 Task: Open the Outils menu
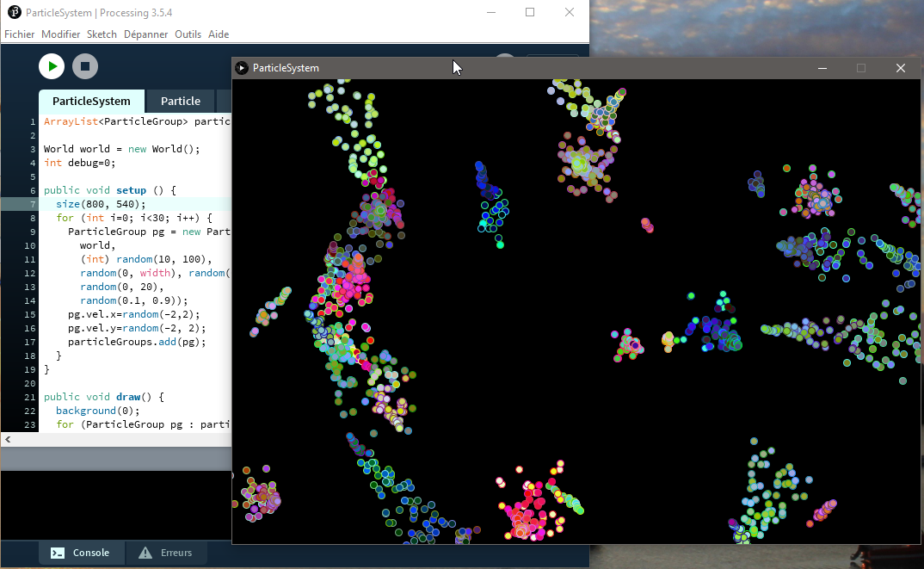coord(188,34)
